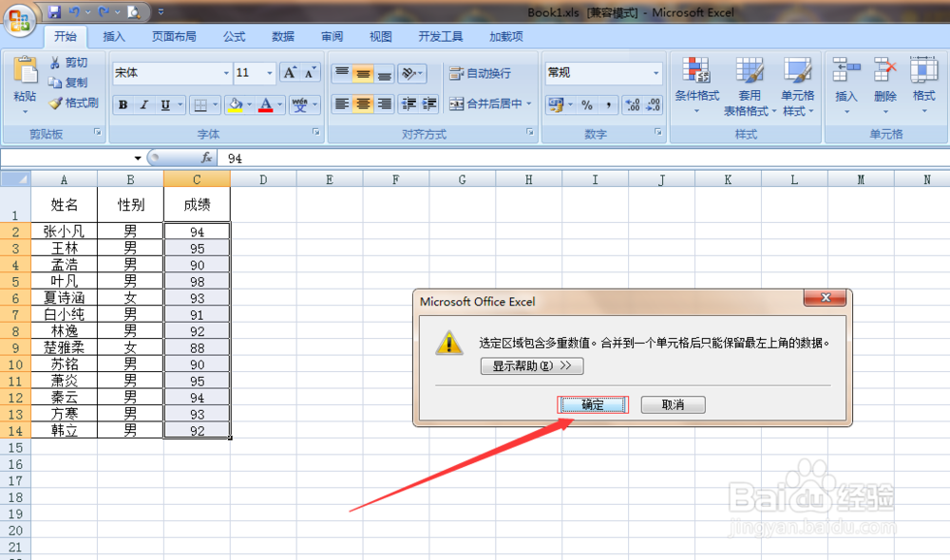Increase decimal places

[633, 104]
